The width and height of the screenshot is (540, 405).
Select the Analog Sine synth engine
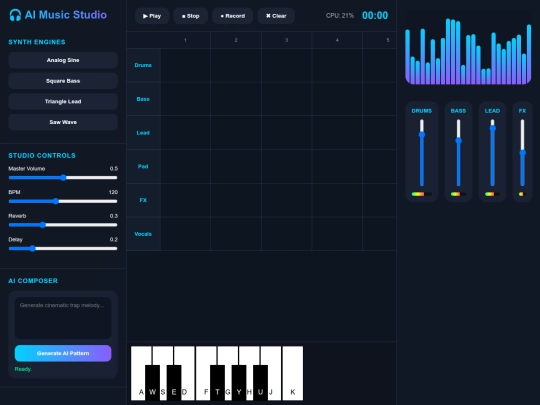tap(63, 60)
